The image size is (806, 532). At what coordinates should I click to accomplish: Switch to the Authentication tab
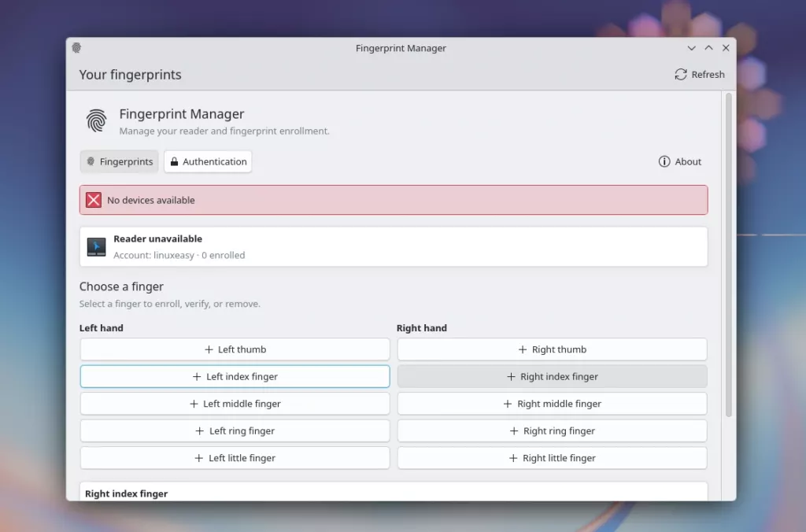point(208,161)
